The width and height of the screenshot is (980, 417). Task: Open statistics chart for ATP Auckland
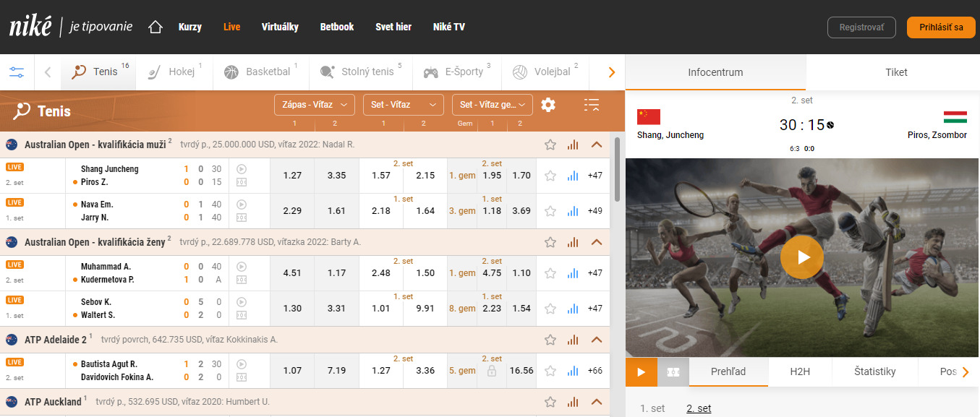point(573,402)
